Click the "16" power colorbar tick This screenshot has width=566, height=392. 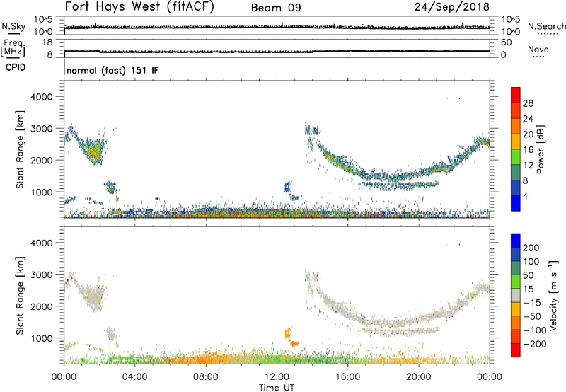coord(528,150)
